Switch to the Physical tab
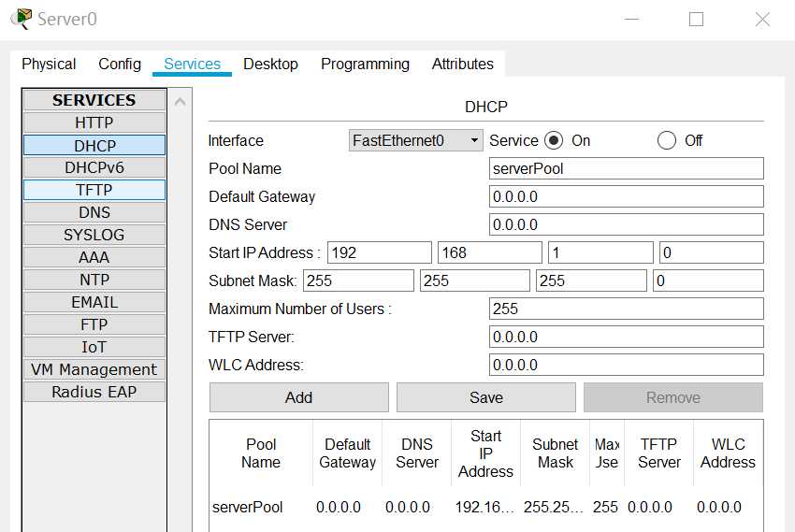Image resolution: width=795 pixels, height=532 pixels. click(49, 64)
